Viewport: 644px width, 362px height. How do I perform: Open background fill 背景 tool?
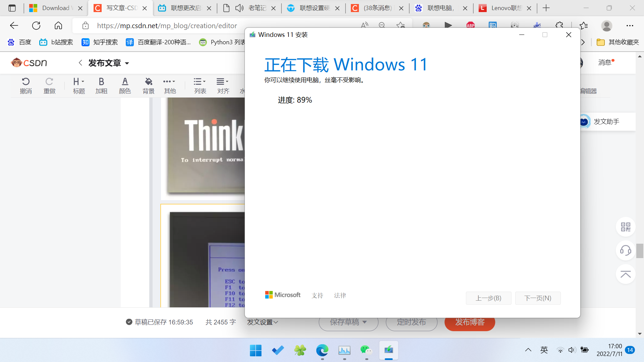point(148,86)
